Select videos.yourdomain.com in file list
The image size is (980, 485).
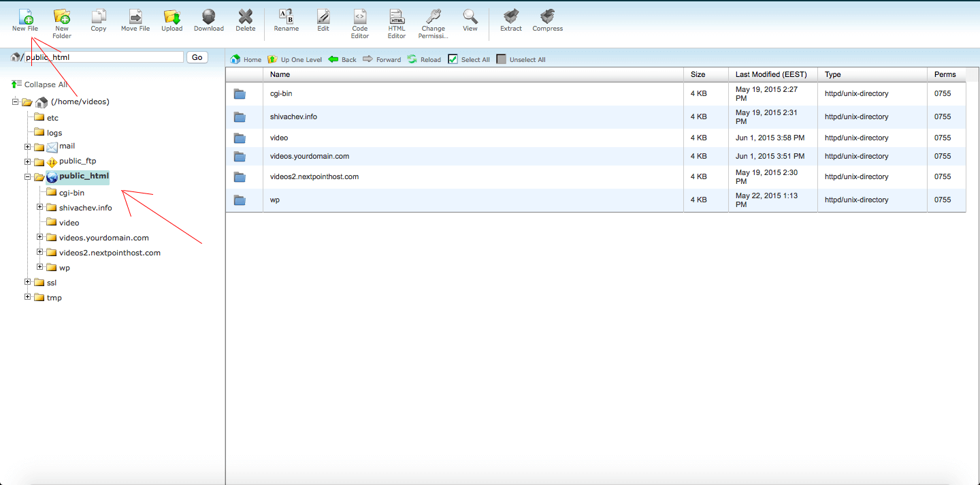(595, 156)
